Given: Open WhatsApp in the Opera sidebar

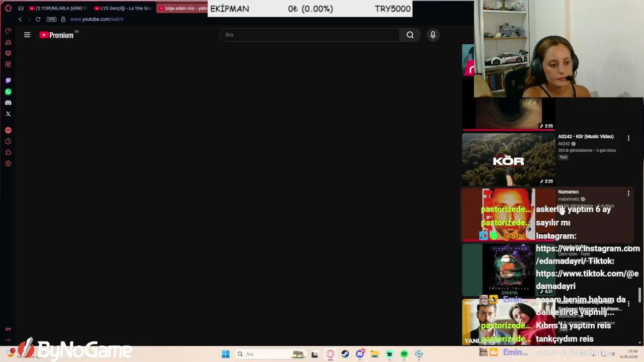Looking at the screenshot, I should (8, 92).
